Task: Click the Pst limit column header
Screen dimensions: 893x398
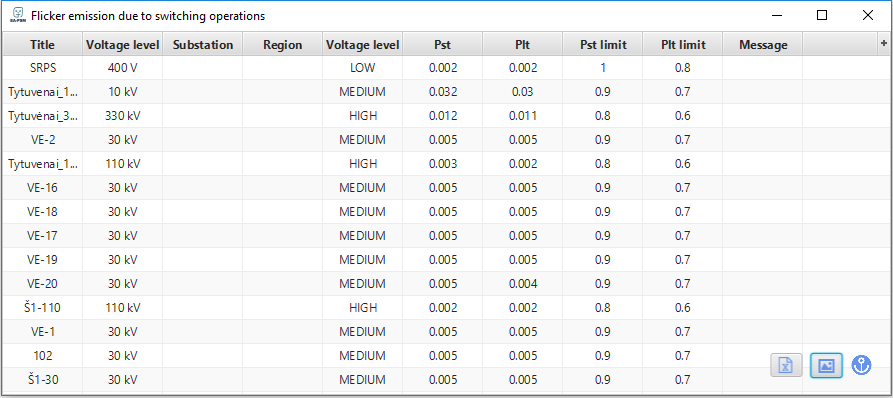Action: pos(603,44)
